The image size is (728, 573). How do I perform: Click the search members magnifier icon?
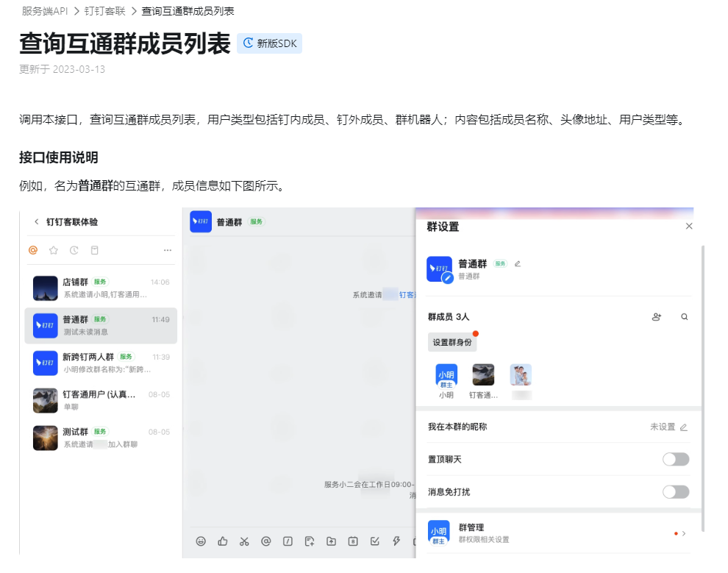point(685,317)
